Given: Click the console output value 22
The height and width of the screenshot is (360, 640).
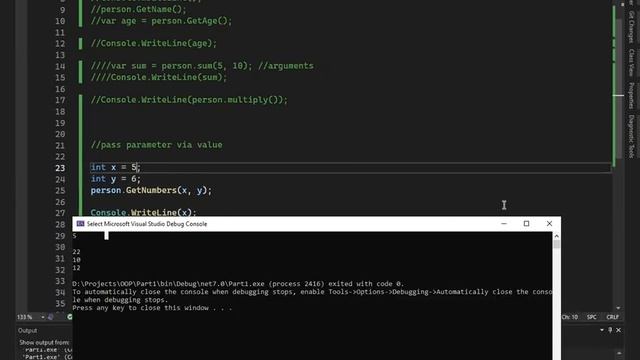Looking at the screenshot, I should click(x=76, y=252).
